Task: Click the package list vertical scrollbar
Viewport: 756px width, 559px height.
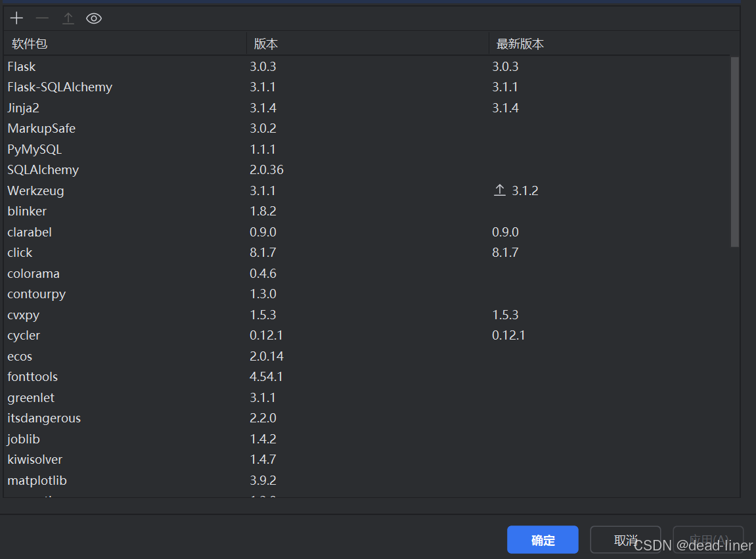Action: click(x=735, y=152)
